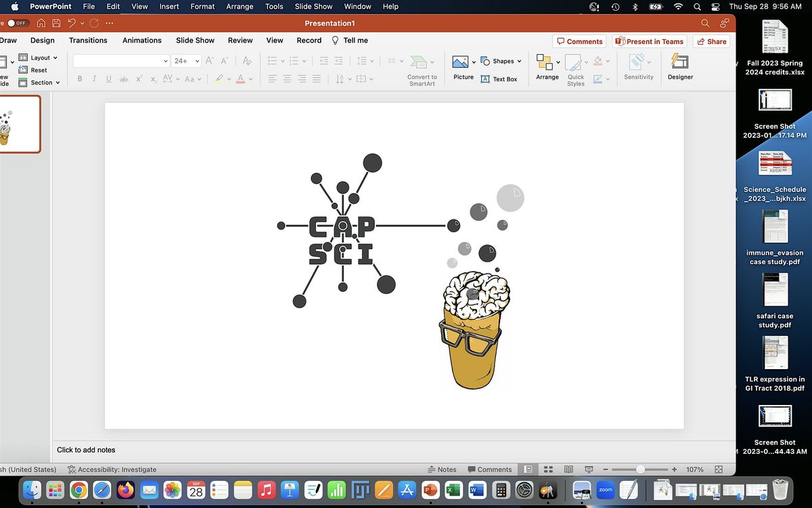The height and width of the screenshot is (508, 812).
Task: Toggle bold formatting
Action: coord(80,79)
